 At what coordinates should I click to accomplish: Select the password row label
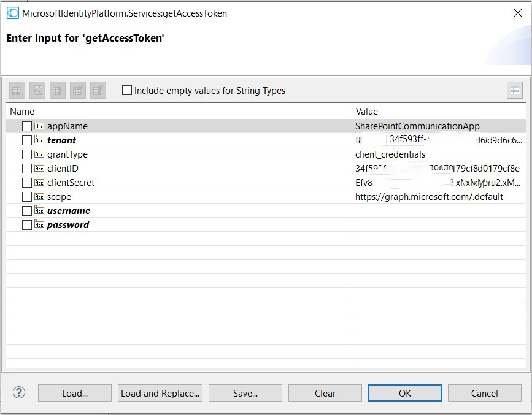(x=68, y=225)
